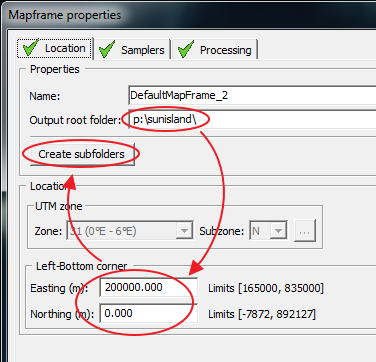Click the ellipsis button beside Subzone
Image resolution: width=376 pixels, height=362 pixels.
pos(304,231)
